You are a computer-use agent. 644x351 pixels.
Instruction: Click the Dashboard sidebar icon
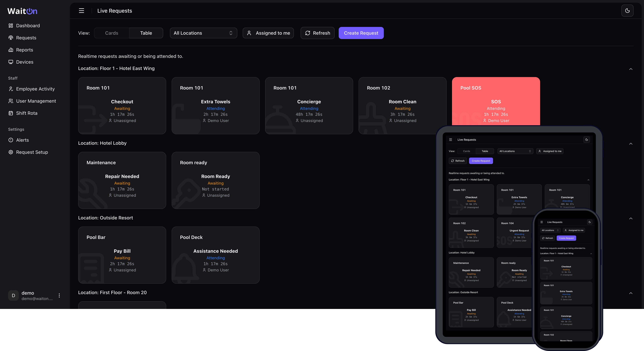[11, 26]
